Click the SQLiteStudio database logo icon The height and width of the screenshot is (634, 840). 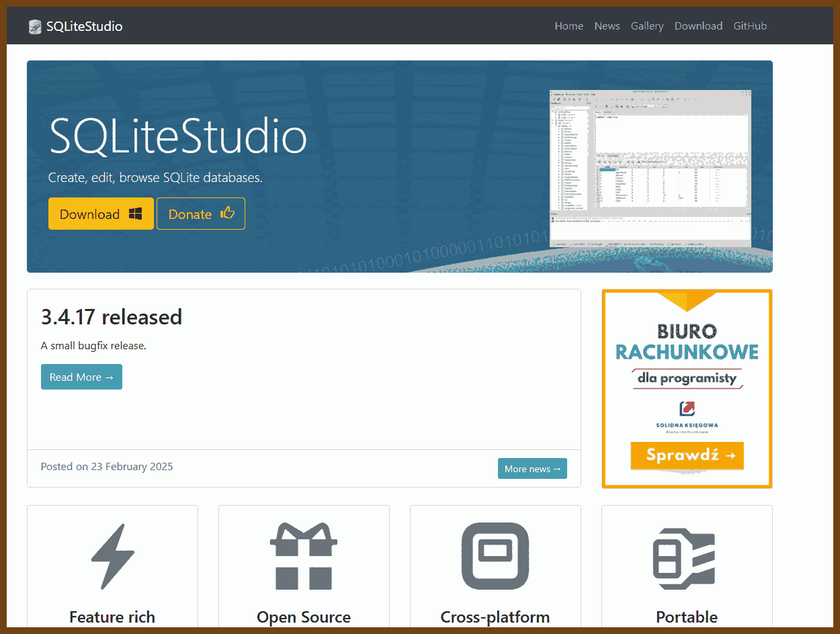tap(35, 27)
